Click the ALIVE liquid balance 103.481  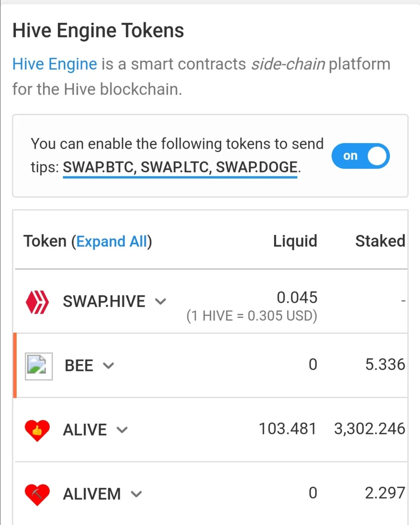[x=287, y=429]
